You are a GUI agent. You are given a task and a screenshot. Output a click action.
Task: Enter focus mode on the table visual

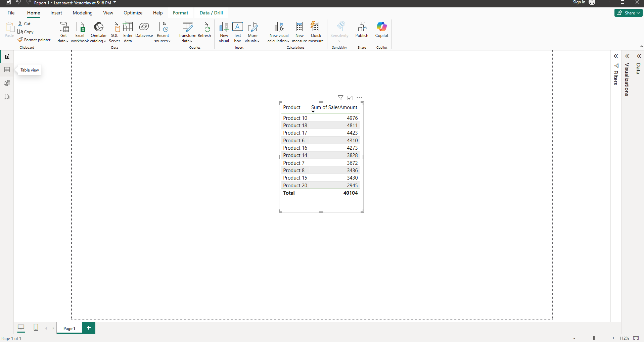pos(350,98)
